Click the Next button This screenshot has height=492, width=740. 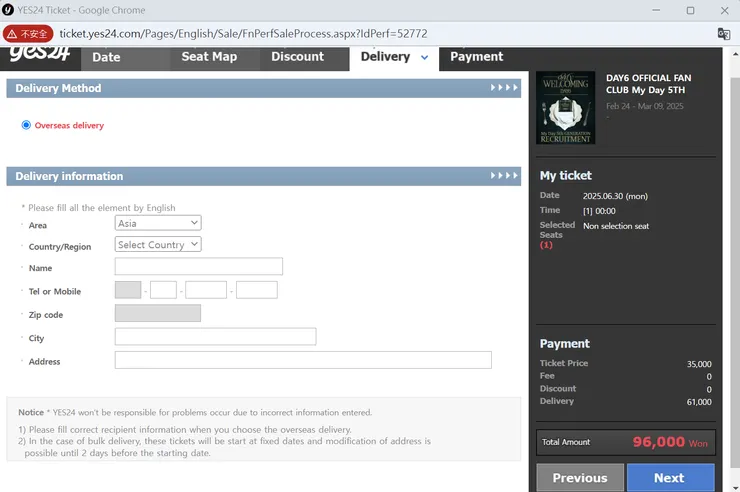[x=670, y=477]
